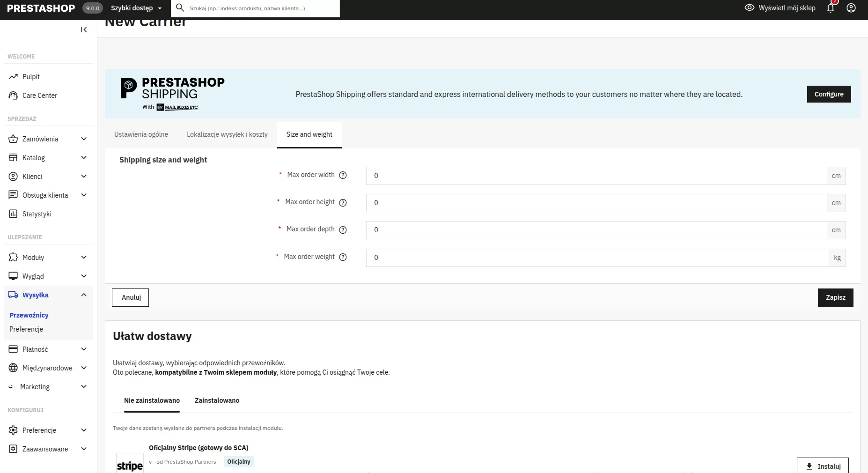868x473 pixels.
Task: Click the search magnifier icon
Action: click(x=180, y=8)
